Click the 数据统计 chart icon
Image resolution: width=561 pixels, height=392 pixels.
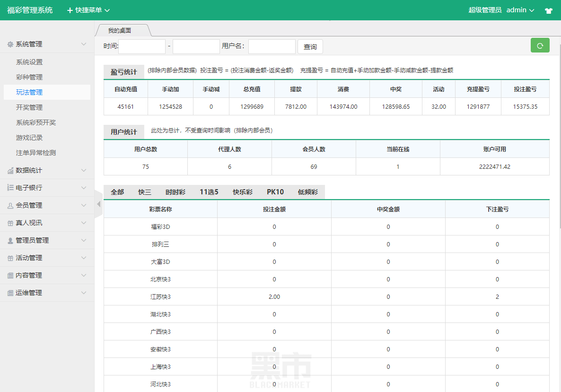click(10, 170)
